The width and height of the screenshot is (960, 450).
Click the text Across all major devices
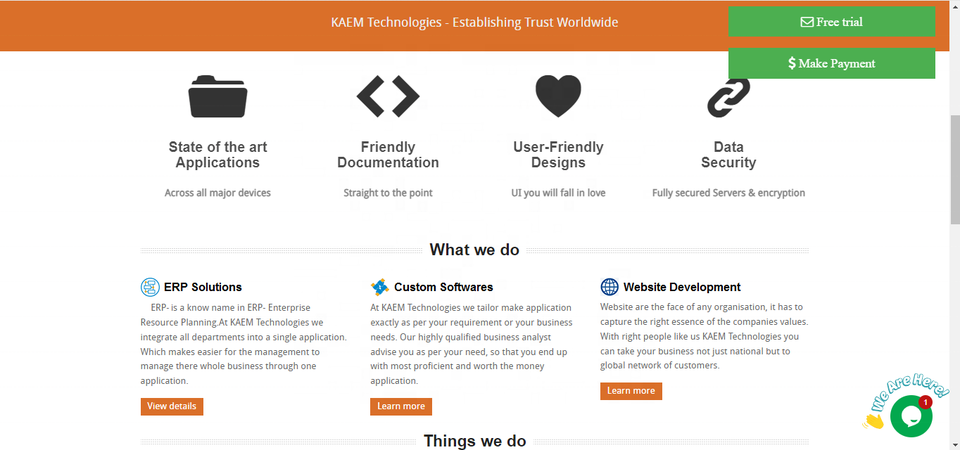pos(217,193)
